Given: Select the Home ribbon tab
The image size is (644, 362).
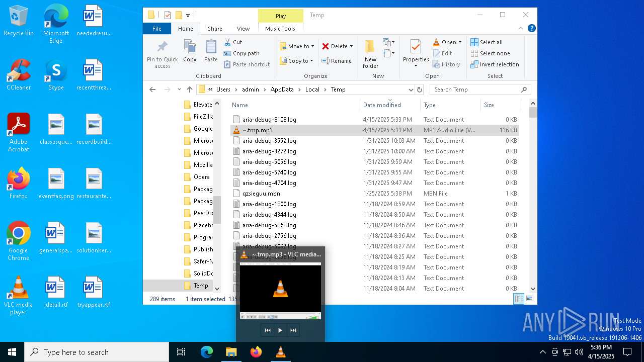Looking at the screenshot, I should (x=185, y=29).
